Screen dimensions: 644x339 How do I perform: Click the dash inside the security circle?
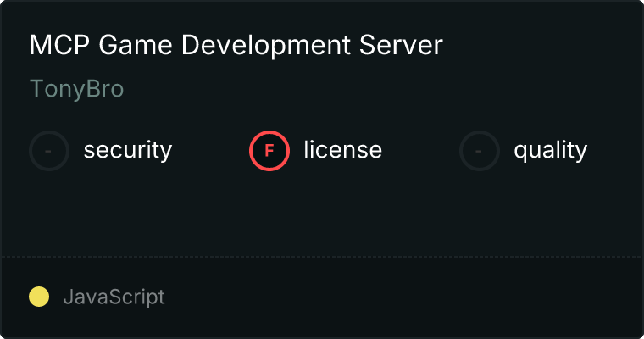[49, 151]
